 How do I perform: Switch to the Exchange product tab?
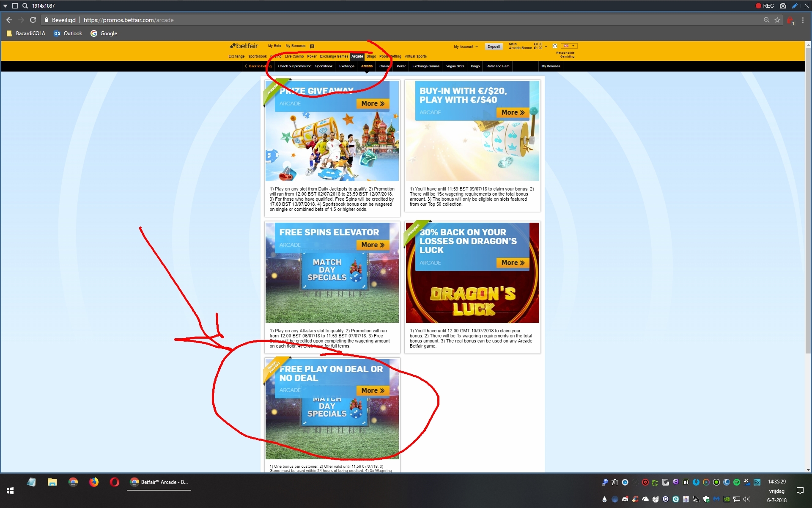[x=236, y=56]
